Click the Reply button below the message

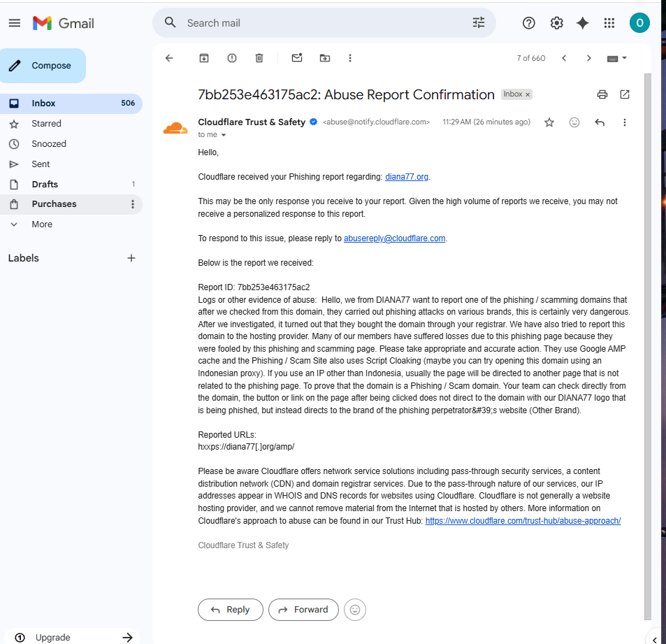(x=230, y=610)
